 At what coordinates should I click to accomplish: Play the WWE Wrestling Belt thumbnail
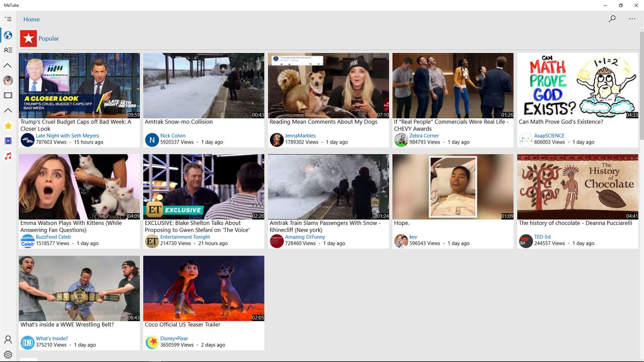(79, 288)
